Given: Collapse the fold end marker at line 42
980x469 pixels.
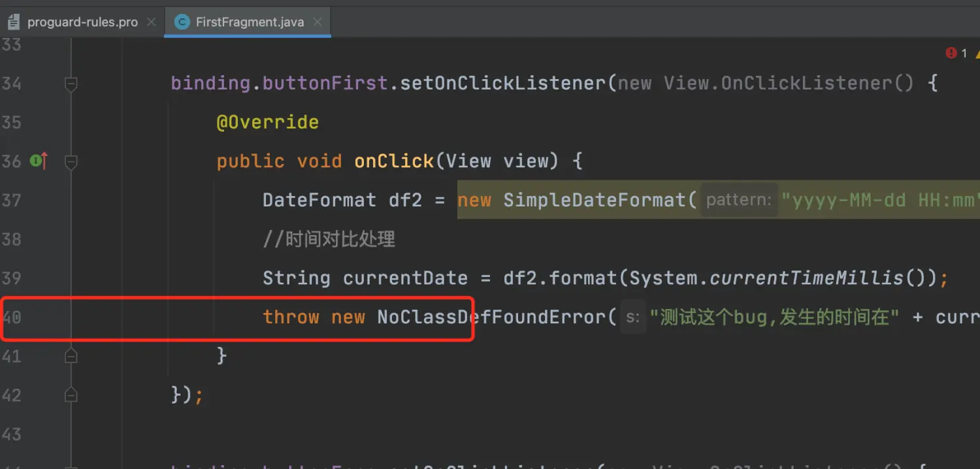Looking at the screenshot, I should coord(71,395).
